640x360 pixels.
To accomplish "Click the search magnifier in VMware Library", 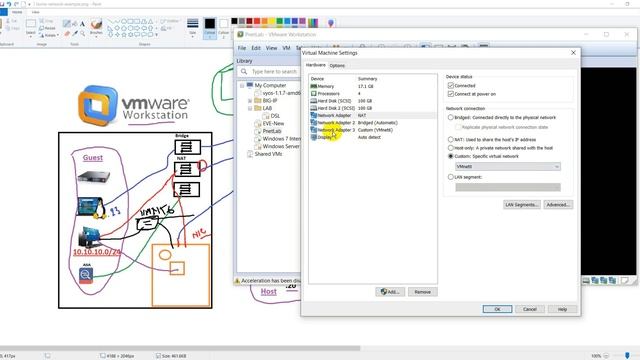I will click(x=244, y=71).
